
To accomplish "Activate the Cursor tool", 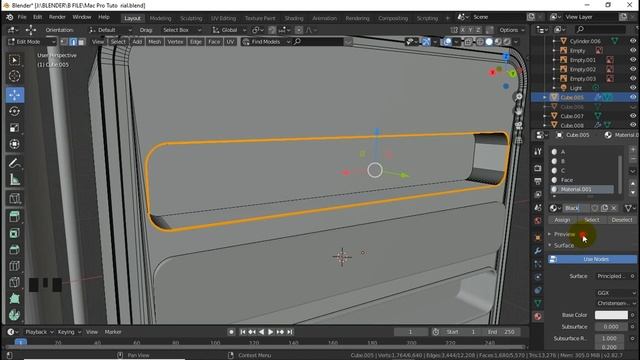I will click(x=15, y=76).
